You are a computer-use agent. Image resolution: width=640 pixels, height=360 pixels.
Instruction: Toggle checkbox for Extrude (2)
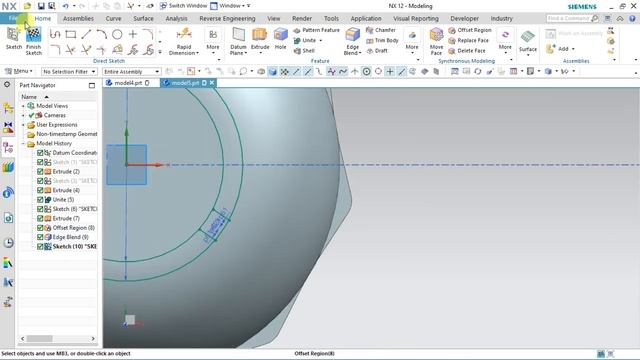click(40, 171)
